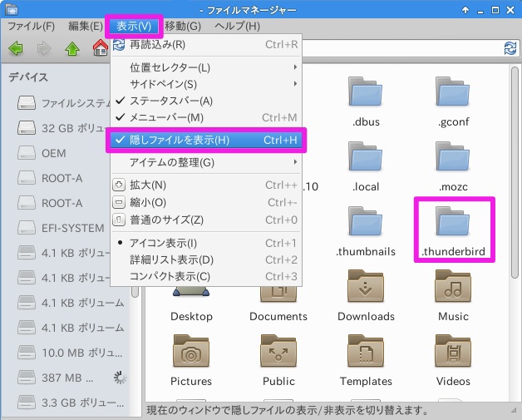Viewport: 522px width, 420px height.
Task: Choose 普通のサイズ(Z) menu entry
Action: tap(206, 220)
